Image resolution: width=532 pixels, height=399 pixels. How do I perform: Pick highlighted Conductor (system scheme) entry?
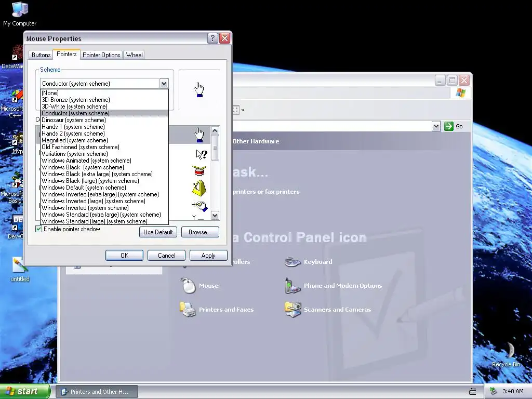pyautogui.click(x=104, y=113)
